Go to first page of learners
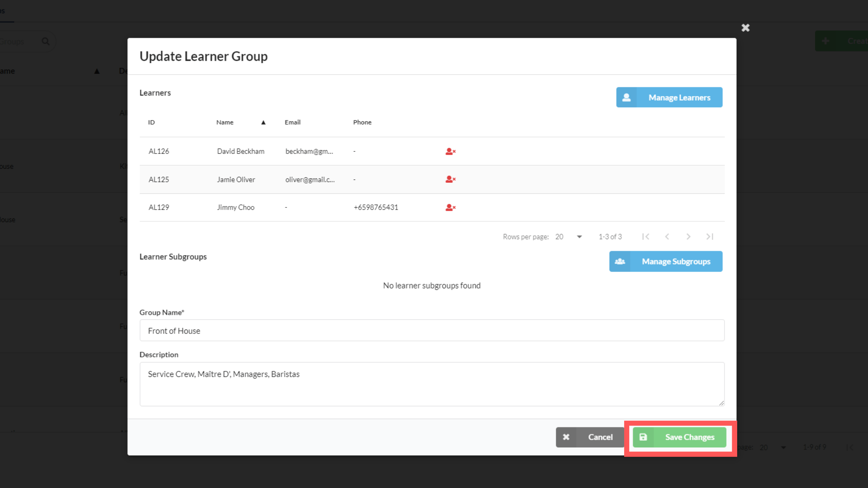Image resolution: width=868 pixels, height=488 pixels. (x=645, y=237)
